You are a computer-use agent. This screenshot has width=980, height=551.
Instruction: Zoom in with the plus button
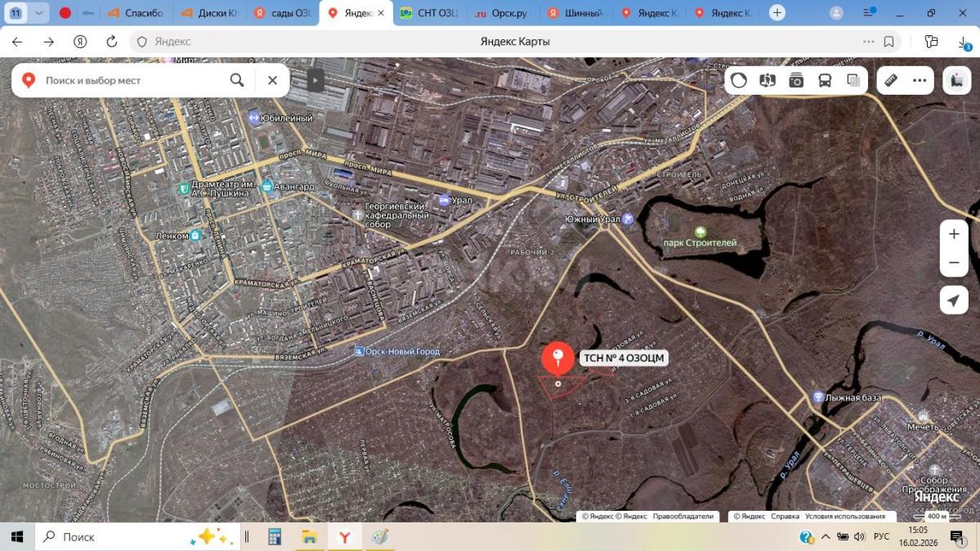[954, 234]
